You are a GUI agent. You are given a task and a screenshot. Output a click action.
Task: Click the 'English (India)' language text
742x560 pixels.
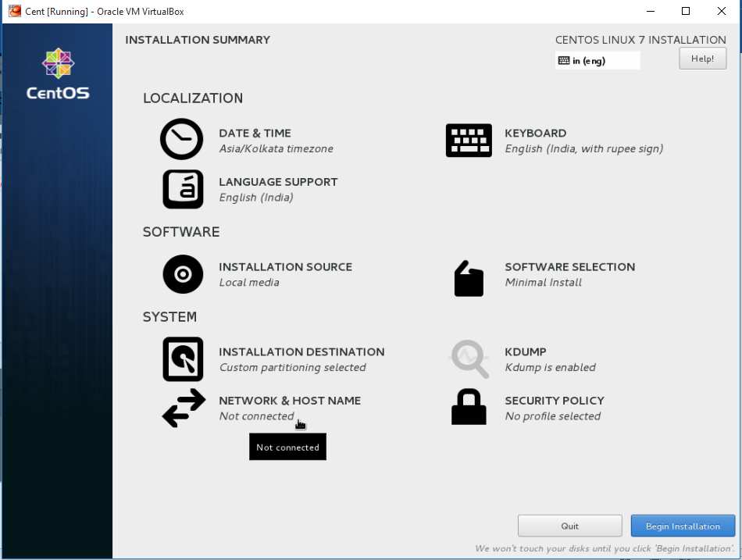tap(256, 198)
